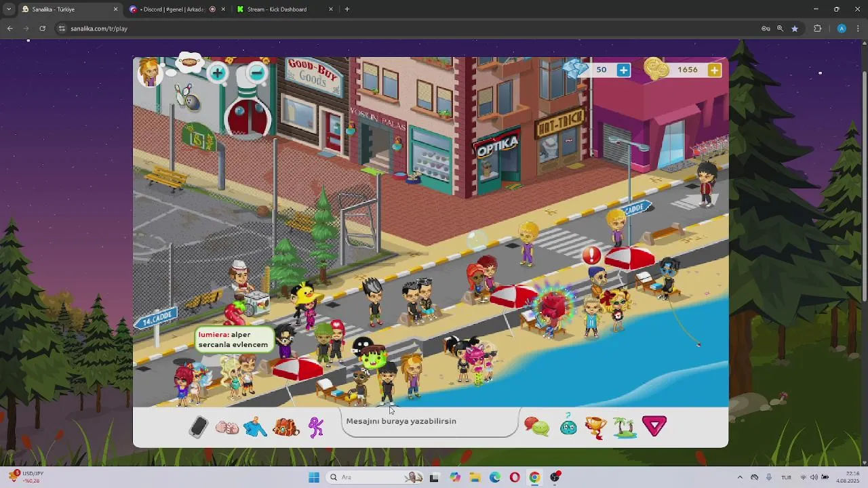Reload the Sanalika page

(42, 28)
